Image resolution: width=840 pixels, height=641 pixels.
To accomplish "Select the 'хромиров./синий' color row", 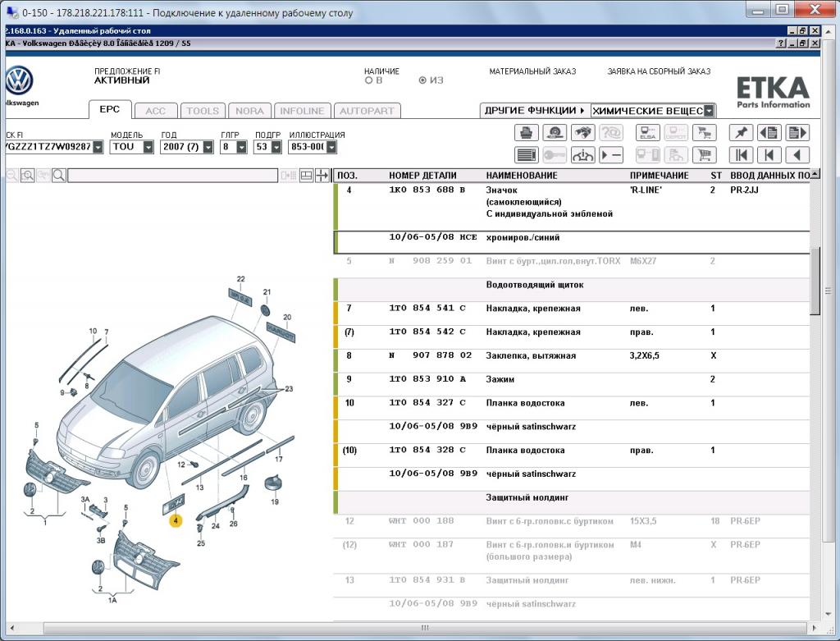I will 571,242.
